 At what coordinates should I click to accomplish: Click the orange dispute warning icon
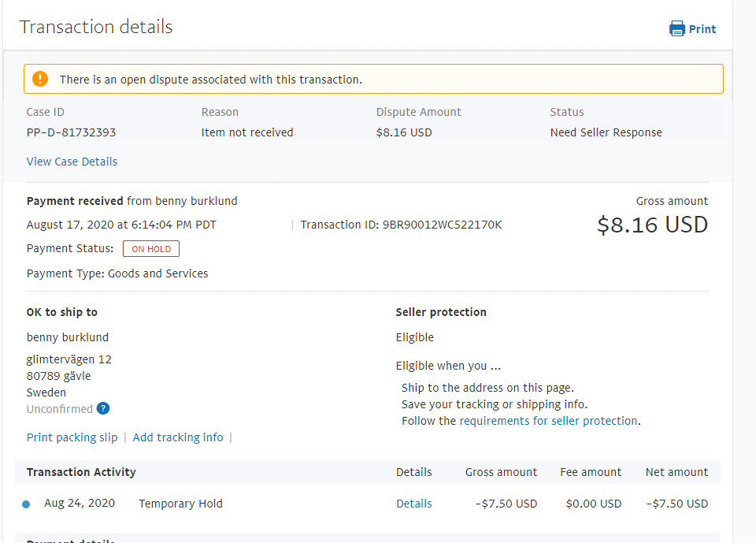40,80
